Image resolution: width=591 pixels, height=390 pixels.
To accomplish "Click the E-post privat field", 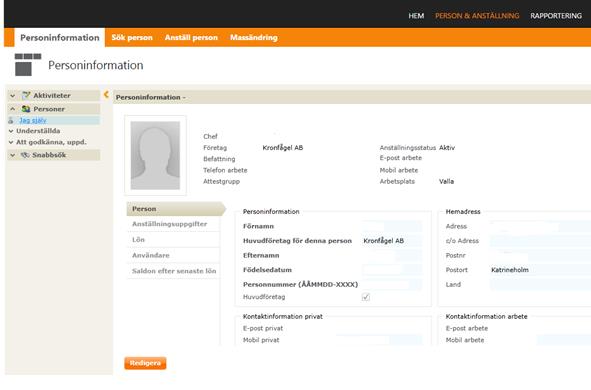I will [x=379, y=329].
